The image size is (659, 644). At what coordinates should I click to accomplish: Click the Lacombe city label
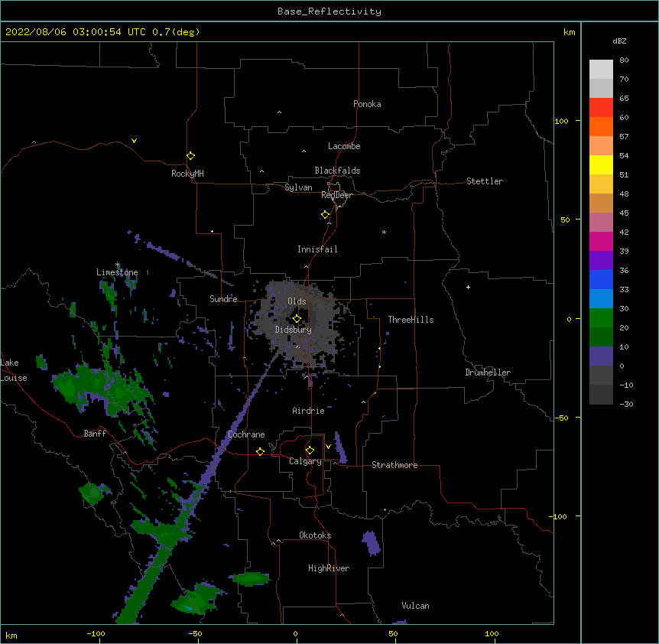(x=344, y=146)
